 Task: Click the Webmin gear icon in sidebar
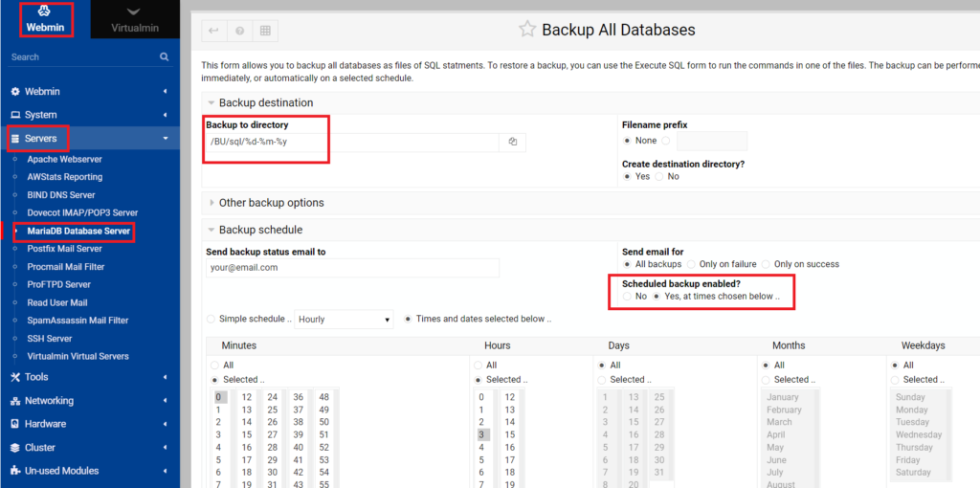point(15,92)
